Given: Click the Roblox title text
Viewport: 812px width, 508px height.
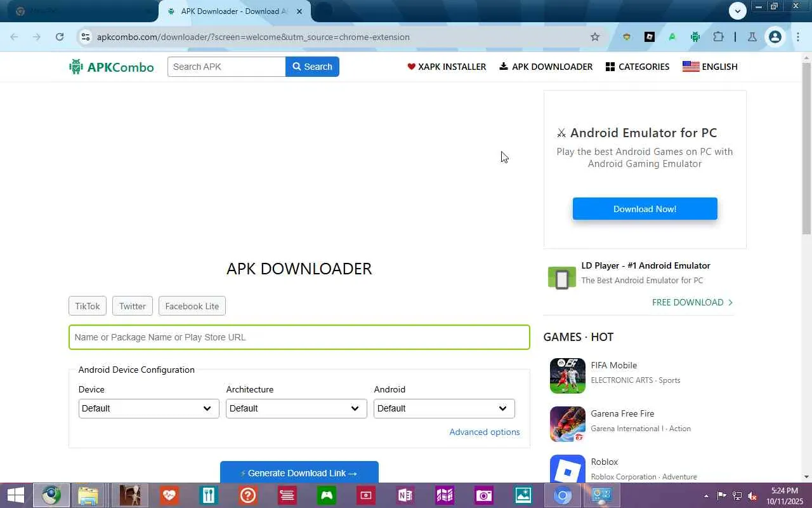Looking at the screenshot, I should 604,462.
